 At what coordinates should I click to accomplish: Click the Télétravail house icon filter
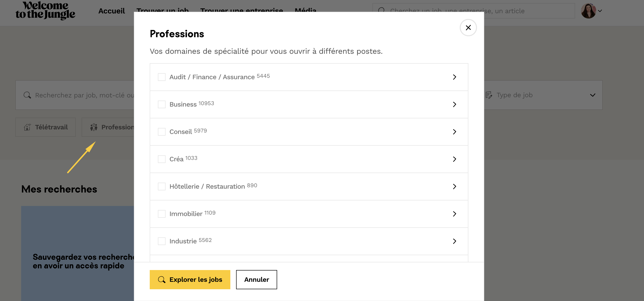[x=28, y=127]
